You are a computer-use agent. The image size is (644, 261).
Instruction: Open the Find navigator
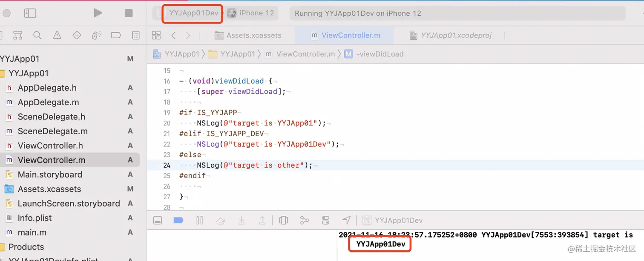pyautogui.click(x=37, y=35)
